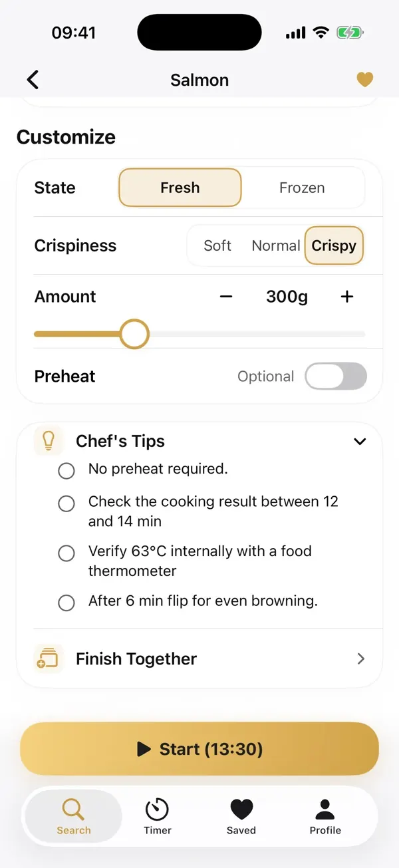399x868 pixels.
Task: Click the Finish Together stack icon
Action: pyautogui.click(x=48, y=658)
